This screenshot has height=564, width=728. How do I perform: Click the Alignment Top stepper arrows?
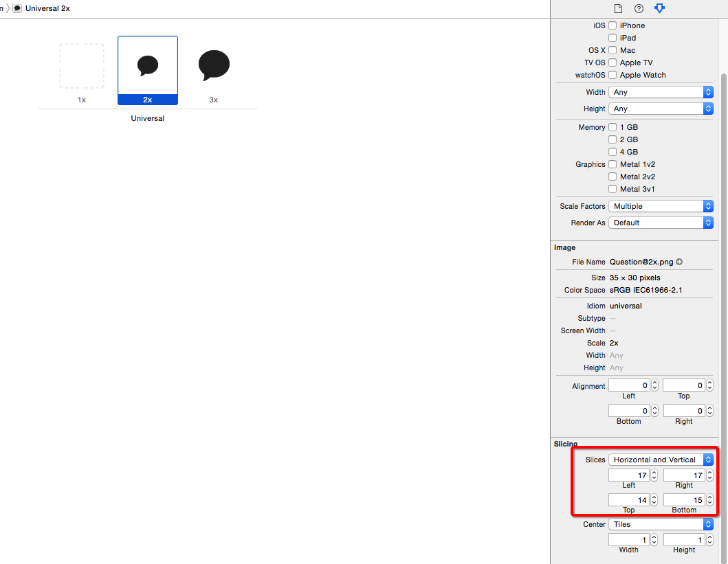click(710, 385)
